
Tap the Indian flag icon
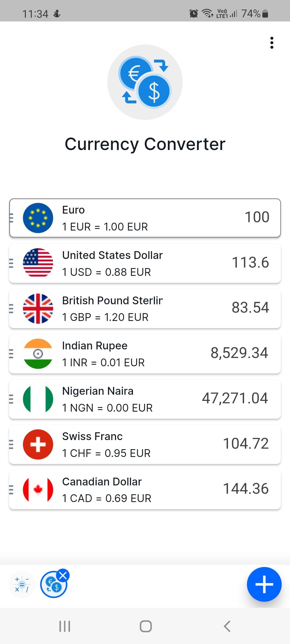38,354
